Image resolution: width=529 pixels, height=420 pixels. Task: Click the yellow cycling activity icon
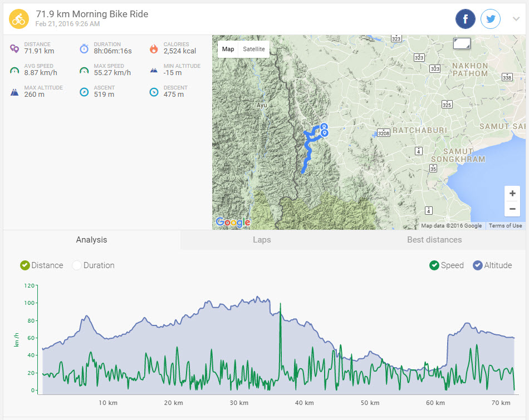click(19, 19)
